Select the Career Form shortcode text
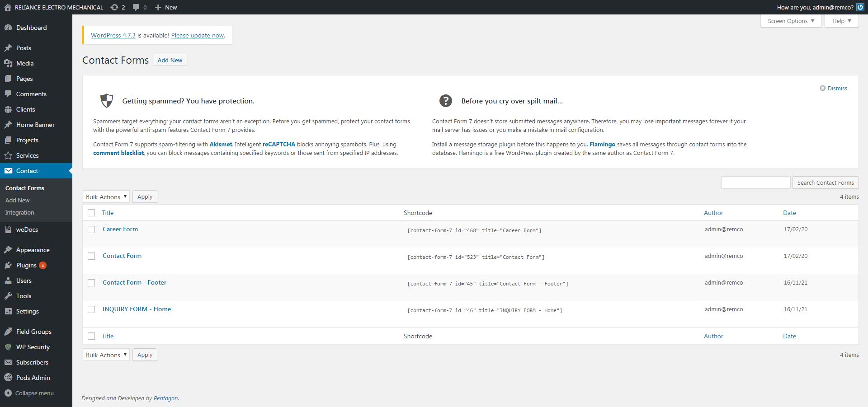868x407 pixels. (474, 230)
